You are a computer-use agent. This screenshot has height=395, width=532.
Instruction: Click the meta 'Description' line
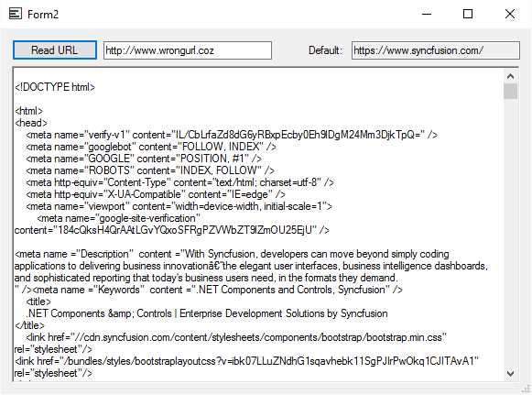click(x=232, y=254)
